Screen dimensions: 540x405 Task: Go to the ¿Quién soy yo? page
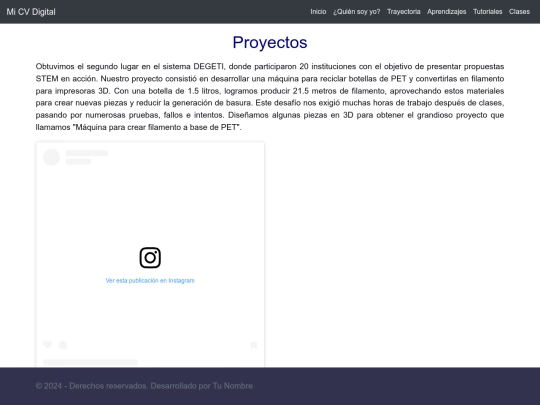[x=356, y=12]
